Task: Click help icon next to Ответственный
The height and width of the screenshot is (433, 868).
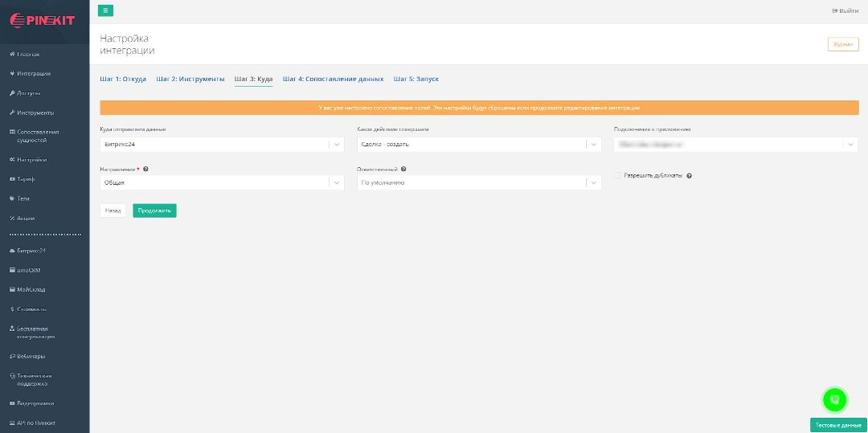Action: click(x=403, y=170)
